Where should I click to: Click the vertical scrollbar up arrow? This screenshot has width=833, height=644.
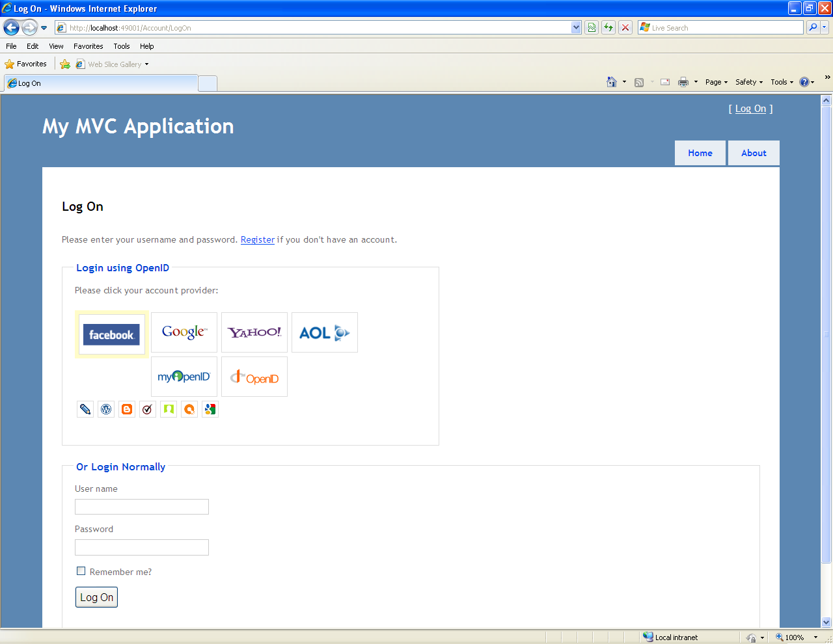click(826, 100)
